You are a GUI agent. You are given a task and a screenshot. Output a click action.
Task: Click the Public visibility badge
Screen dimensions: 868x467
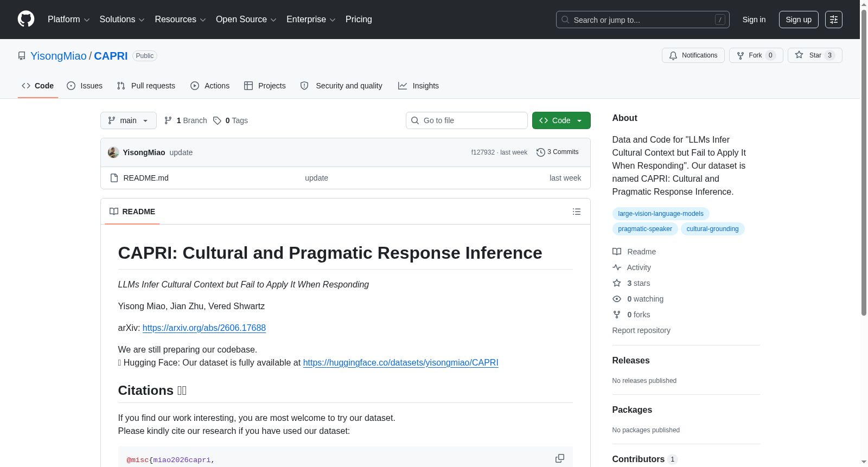pos(145,56)
